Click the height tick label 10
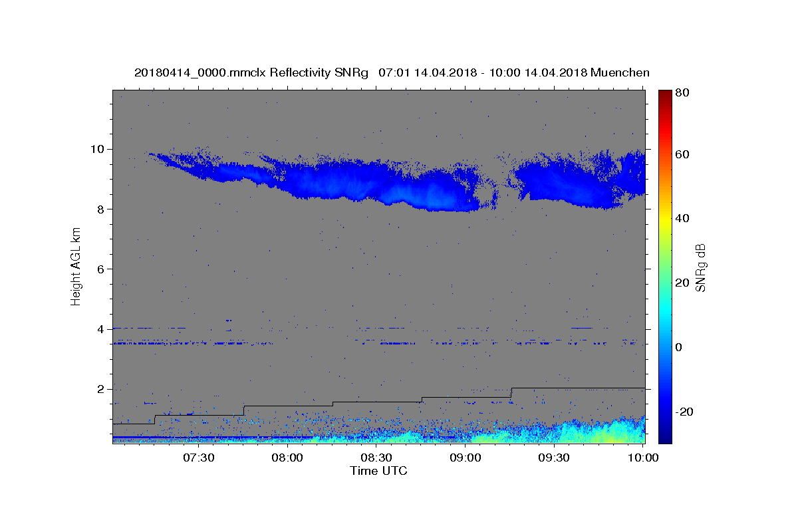Viewport: 798px width, 532px height. point(98,149)
